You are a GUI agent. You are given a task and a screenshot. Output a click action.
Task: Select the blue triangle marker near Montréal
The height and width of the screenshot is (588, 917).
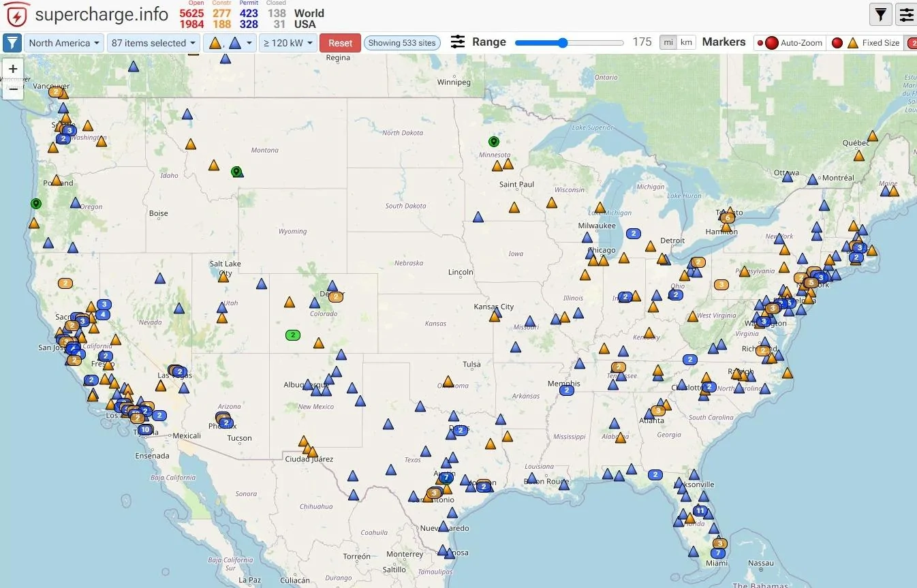(x=812, y=180)
